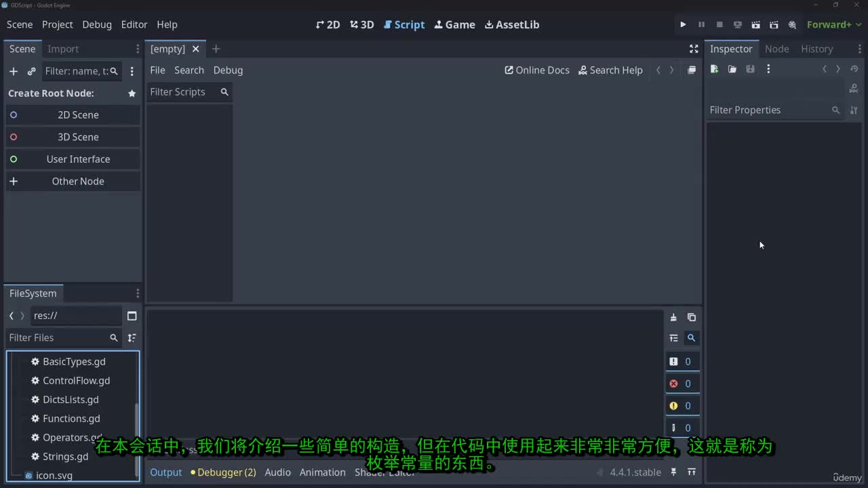Switch to the Game workspace

(x=455, y=24)
